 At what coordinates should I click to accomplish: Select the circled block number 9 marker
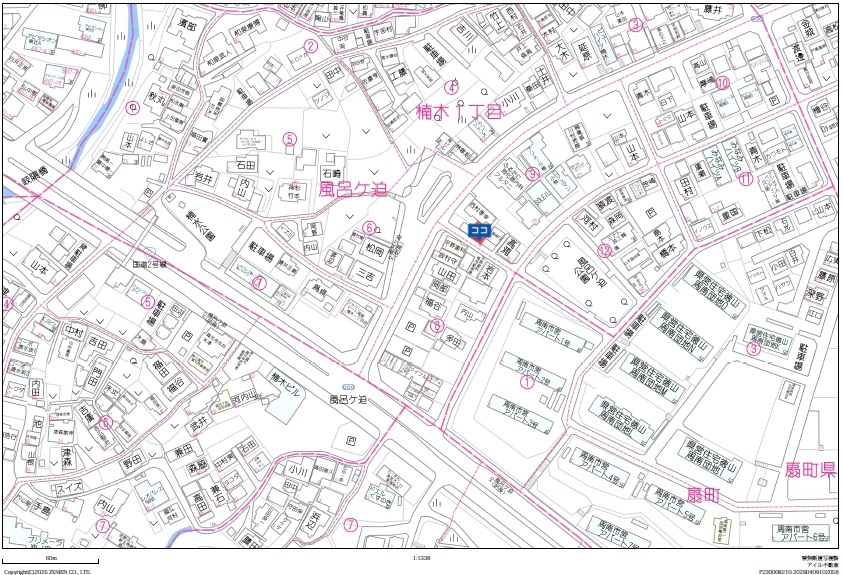click(x=533, y=173)
